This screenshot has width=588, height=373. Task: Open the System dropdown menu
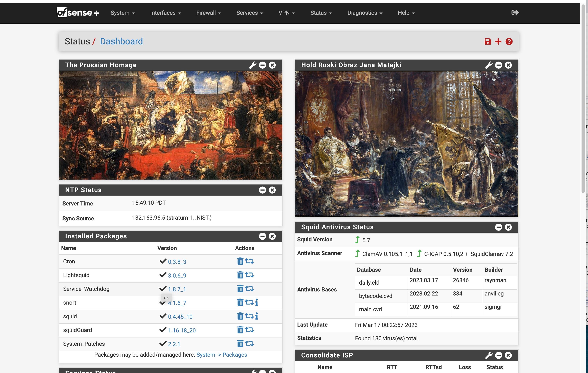tap(122, 13)
